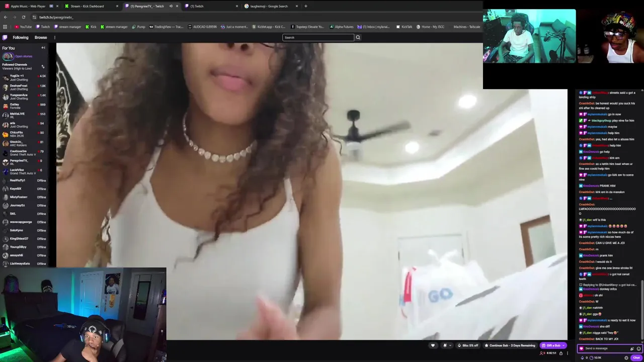The height and width of the screenshot is (362, 644).
Task: Open Yugi2x channel in followed list
Action: [x=24, y=77]
